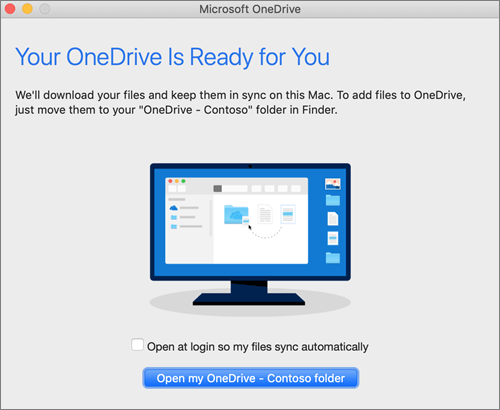Click the blank page icon on illustrated desktop

pyautogui.click(x=333, y=219)
